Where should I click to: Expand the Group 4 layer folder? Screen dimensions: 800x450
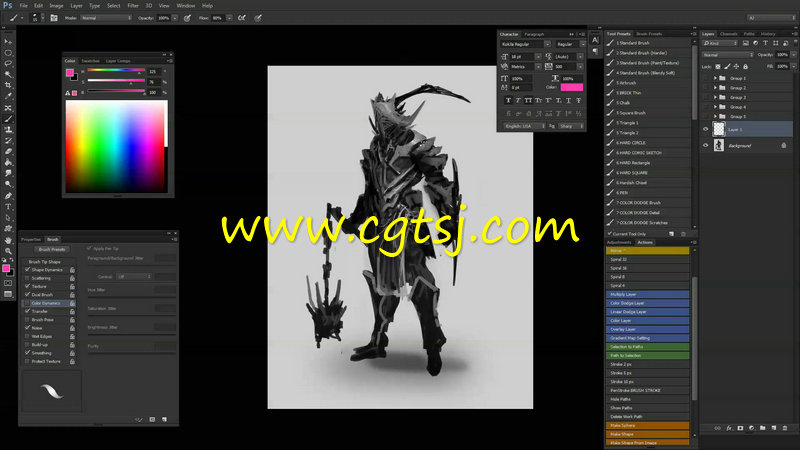click(x=715, y=107)
